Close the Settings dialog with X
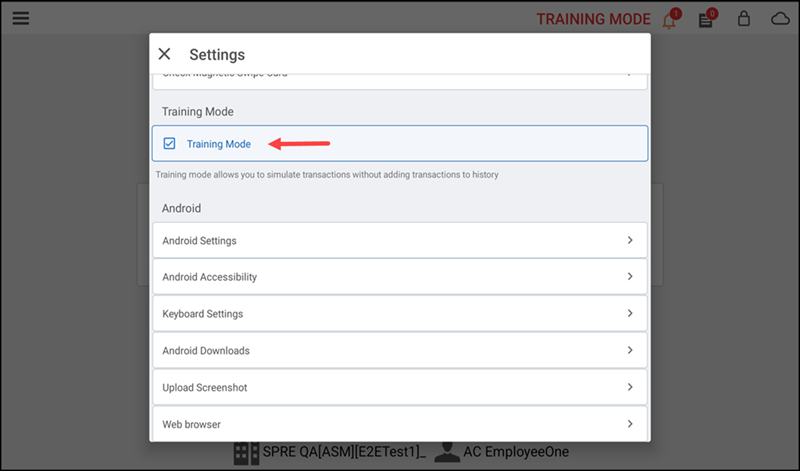This screenshot has width=800, height=471. (164, 54)
